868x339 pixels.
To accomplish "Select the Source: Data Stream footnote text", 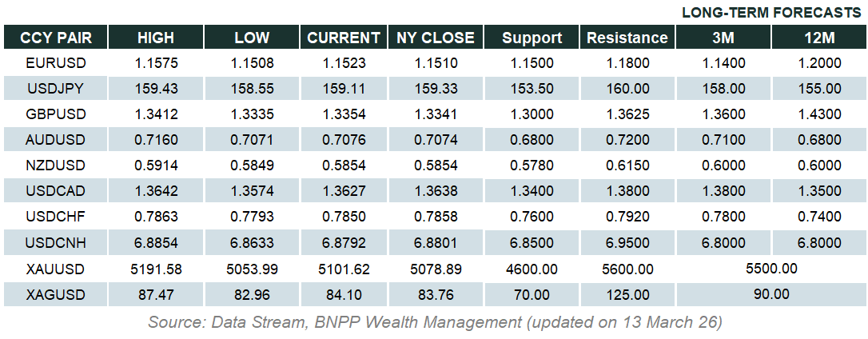I will coord(434,322).
